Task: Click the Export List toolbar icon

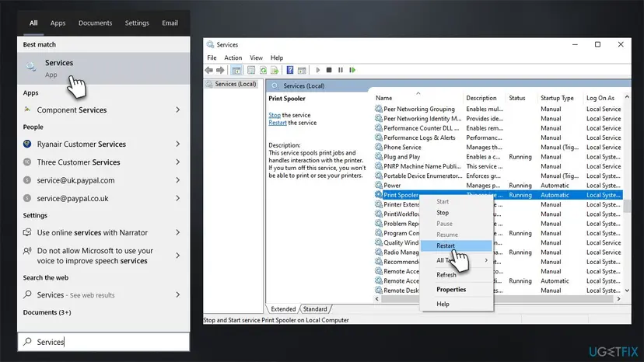Action: point(275,70)
